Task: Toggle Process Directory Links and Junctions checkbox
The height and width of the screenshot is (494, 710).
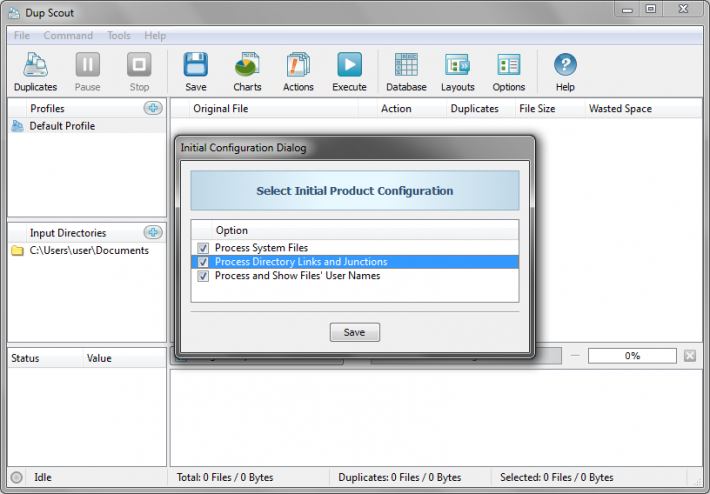Action: pos(203,262)
